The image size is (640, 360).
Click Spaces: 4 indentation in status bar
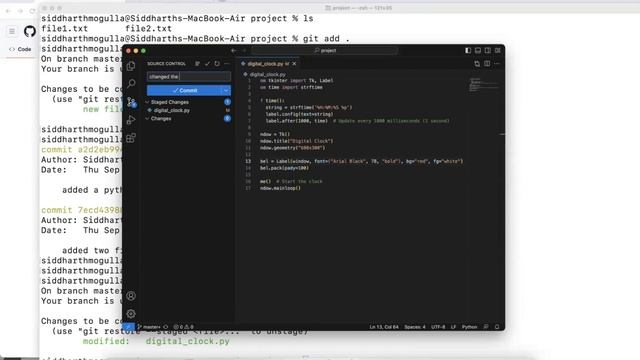point(415,327)
